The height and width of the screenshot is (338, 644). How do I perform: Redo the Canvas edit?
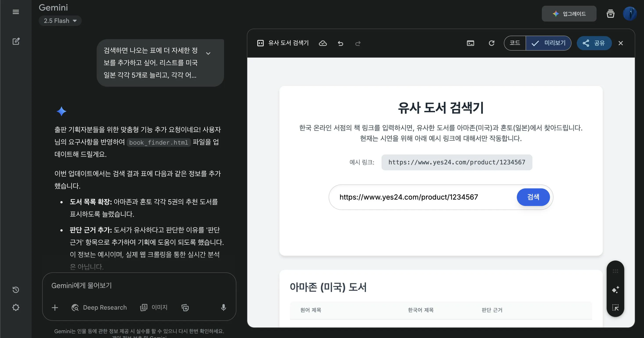[x=358, y=43]
